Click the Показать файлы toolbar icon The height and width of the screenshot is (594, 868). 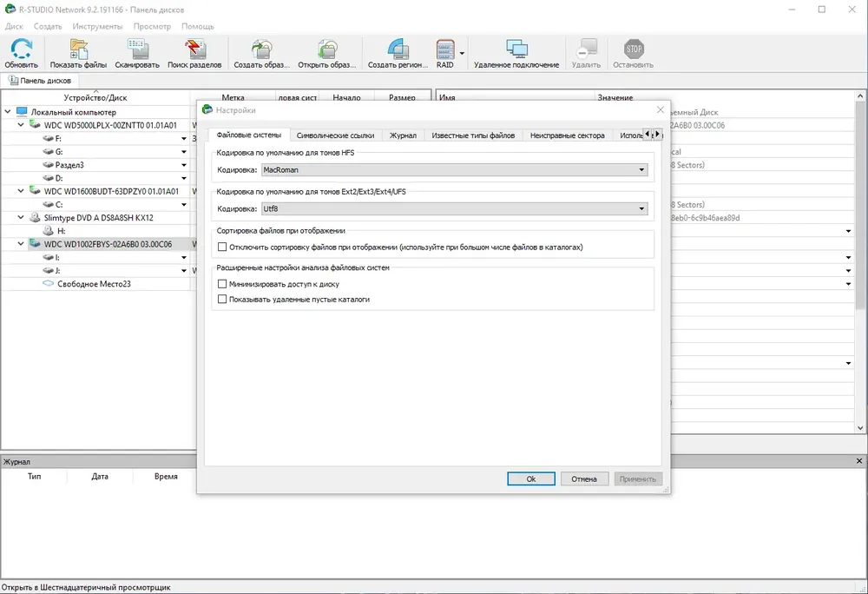click(79, 49)
